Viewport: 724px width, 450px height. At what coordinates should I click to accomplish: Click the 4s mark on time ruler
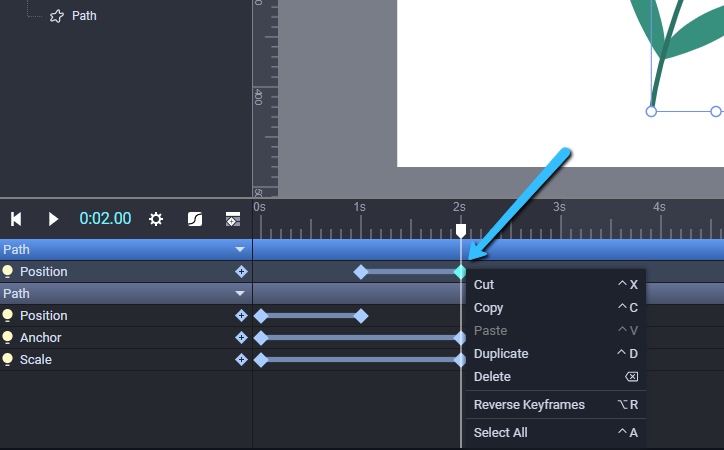tap(659, 207)
